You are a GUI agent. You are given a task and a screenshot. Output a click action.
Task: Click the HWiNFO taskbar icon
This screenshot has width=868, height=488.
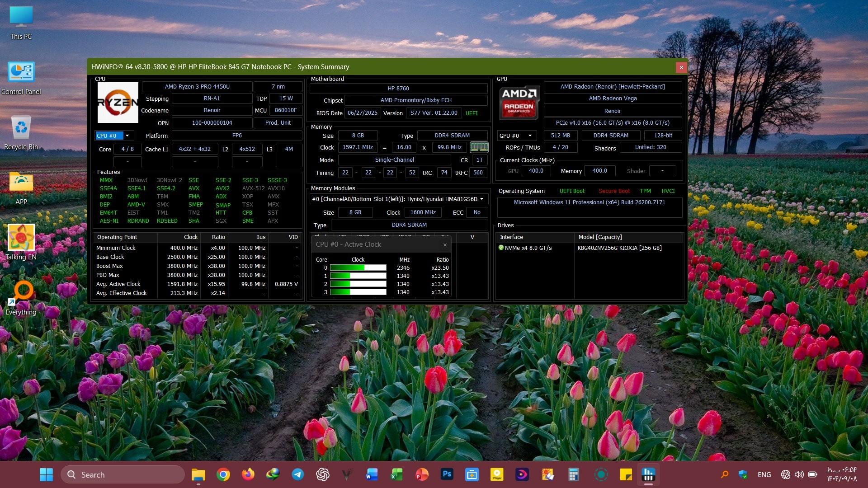pos(648,474)
